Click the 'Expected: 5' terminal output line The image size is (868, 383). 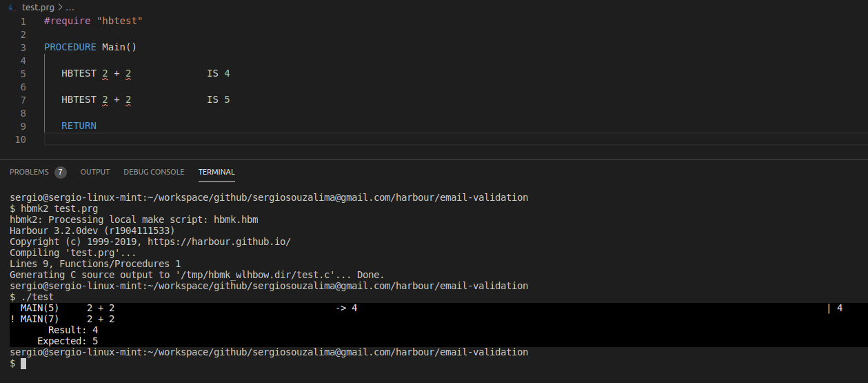(x=68, y=341)
